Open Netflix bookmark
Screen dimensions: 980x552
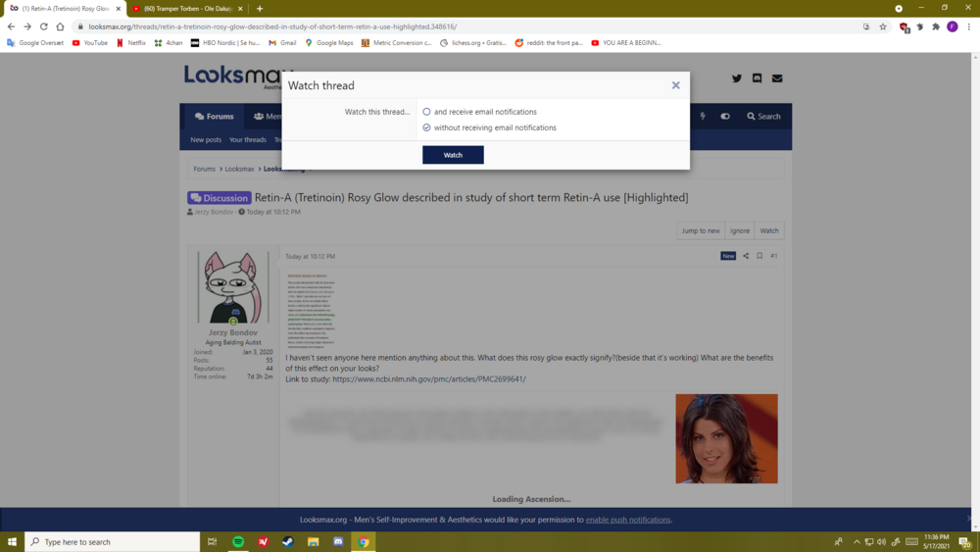pyautogui.click(x=131, y=43)
